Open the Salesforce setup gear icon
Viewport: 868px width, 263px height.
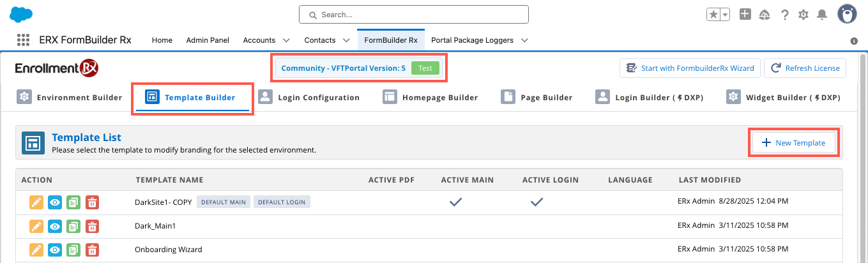[x=803, y=15]
